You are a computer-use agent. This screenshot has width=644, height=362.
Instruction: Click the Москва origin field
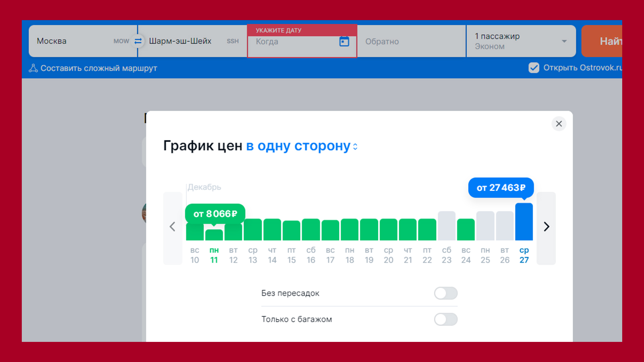tap(83, 41)
